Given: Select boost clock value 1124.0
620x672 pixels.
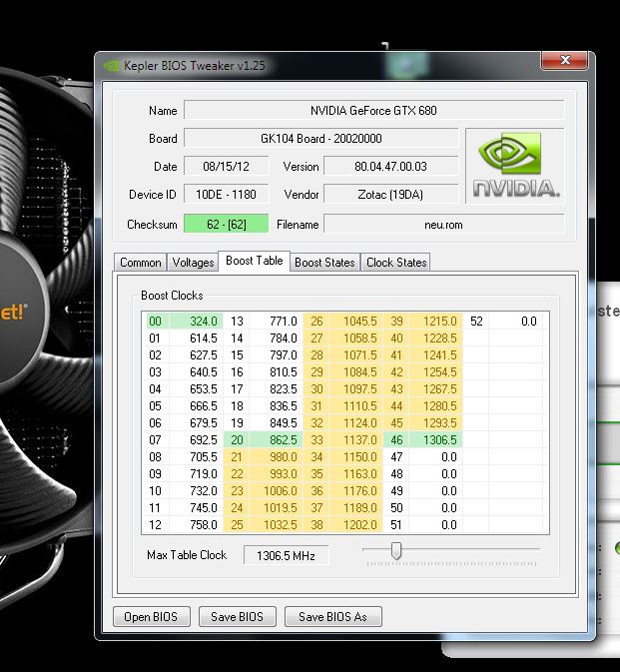Looking at the screenshot, I should pos(356,423).
